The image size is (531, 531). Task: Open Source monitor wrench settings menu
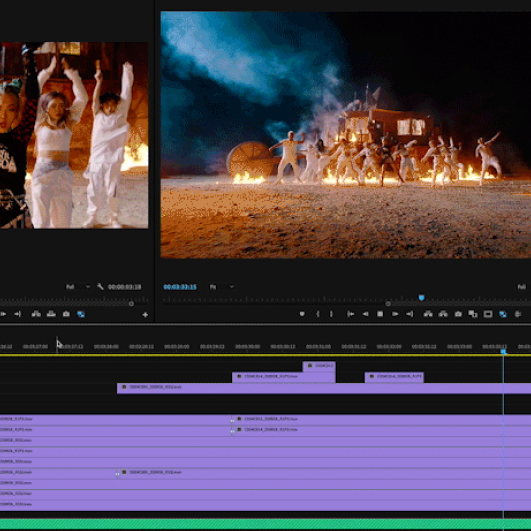pyautogui.click(x=100, y=286)
